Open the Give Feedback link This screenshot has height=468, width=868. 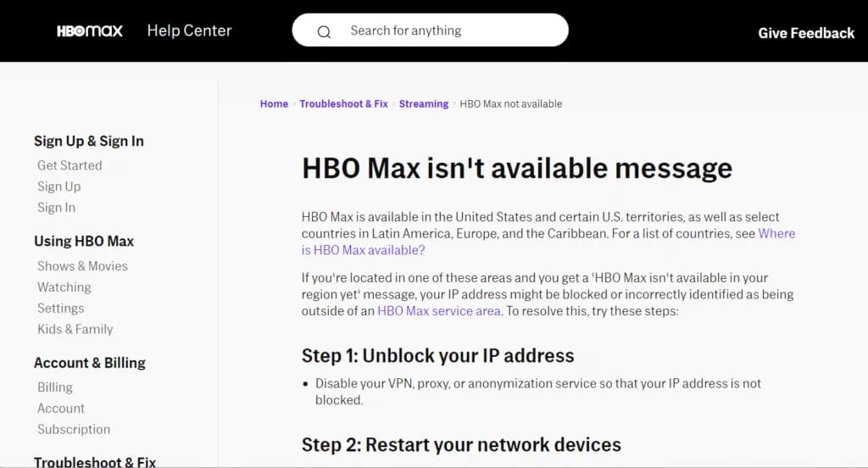[806, 33]
